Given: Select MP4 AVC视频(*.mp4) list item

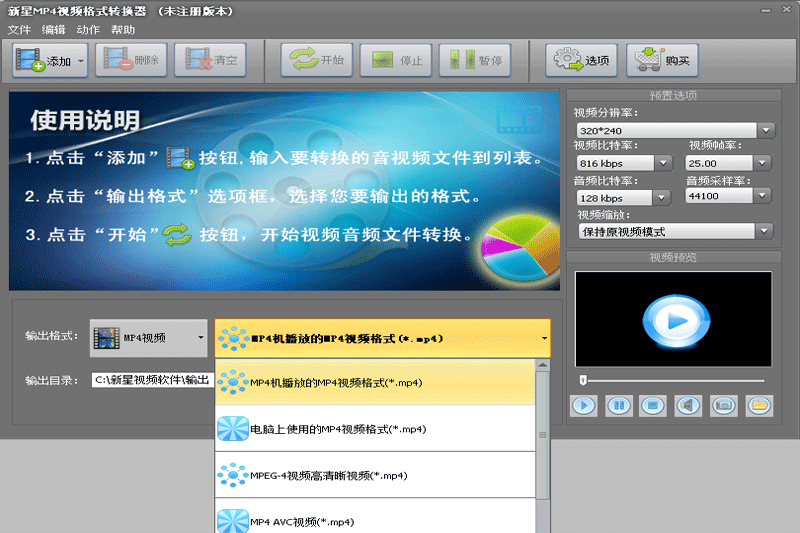Looking at the screenshot, I should pos(375,517).
